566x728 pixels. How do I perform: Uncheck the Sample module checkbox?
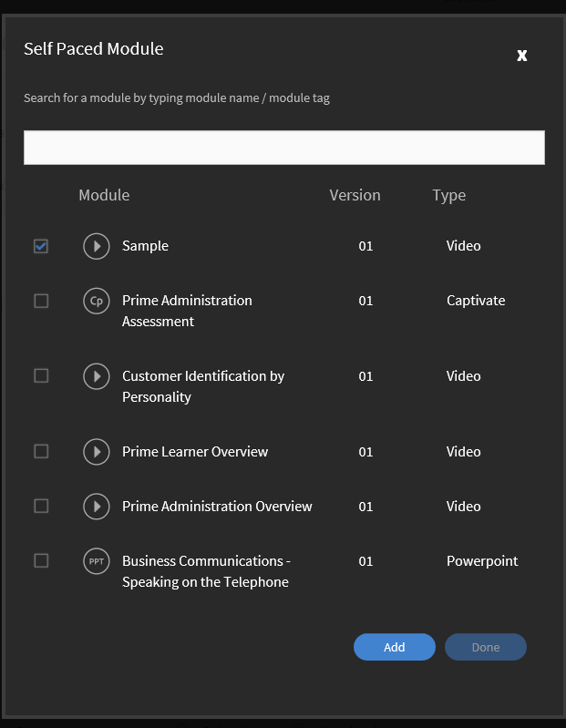[x=41, y=246]
